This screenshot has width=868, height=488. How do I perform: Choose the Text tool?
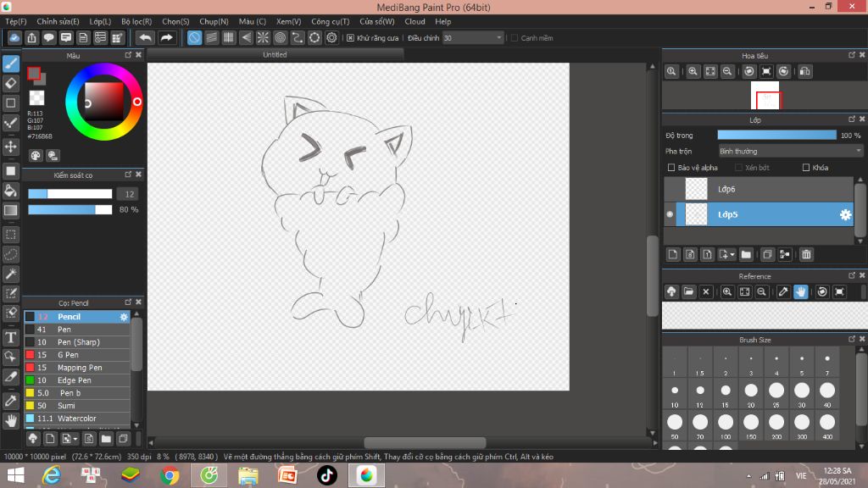(10, 337)
